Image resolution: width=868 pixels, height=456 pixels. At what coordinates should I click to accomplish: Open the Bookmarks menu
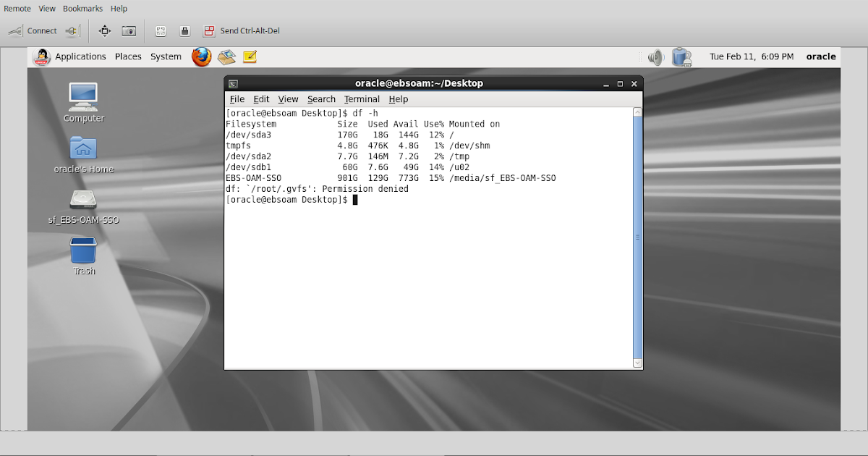(x=82, y=9)
